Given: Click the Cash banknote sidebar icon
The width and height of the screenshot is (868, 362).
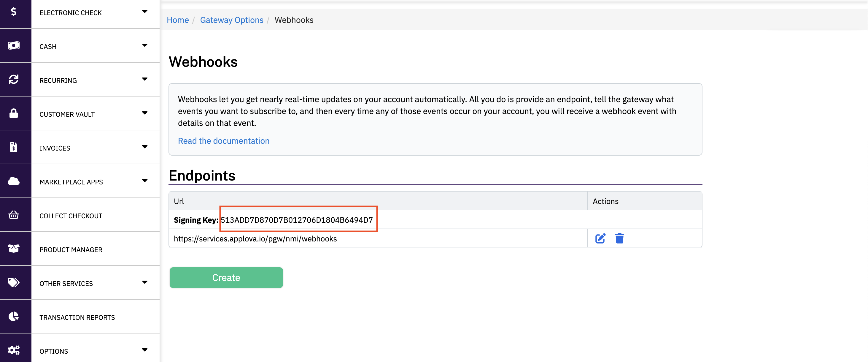Looking at the screenshot, I should pyautogui.click(x=13, y=45).
